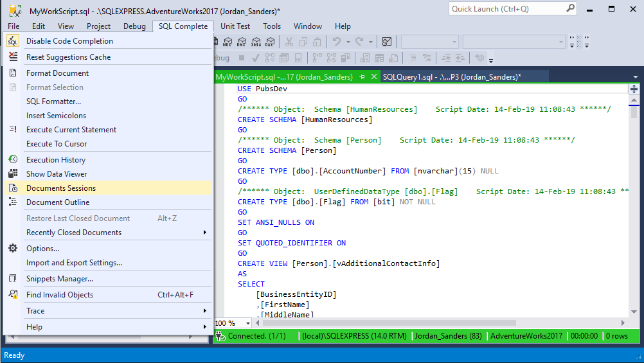Expand the Trace submenu arrow
Image resolution: width=644 pixels, height=363 pixels.
tap(204, 310)
